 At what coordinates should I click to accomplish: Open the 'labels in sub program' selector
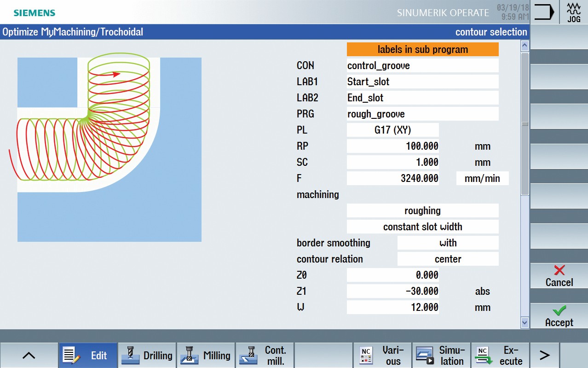point(422,49)
